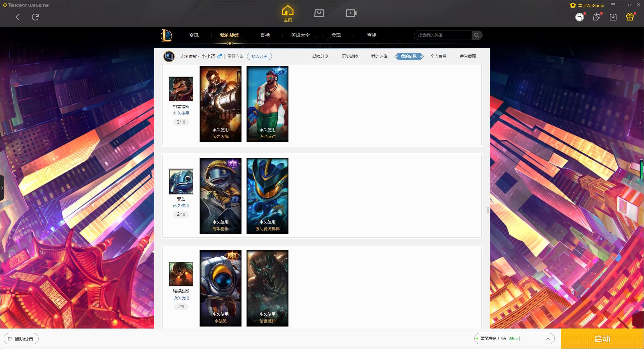Click the 格雷福斯 name label
Screen dimensions: 644x349
(181, 106)
